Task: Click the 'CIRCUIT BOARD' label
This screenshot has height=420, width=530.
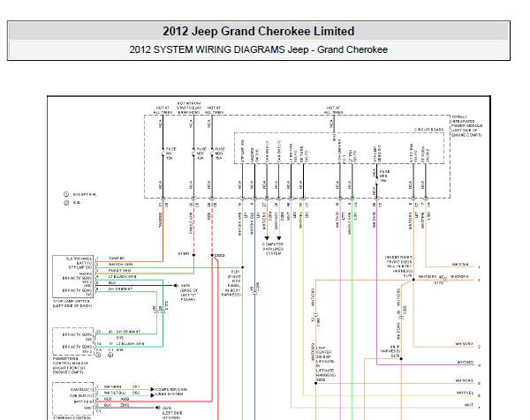Action: (x=428, y=130)
